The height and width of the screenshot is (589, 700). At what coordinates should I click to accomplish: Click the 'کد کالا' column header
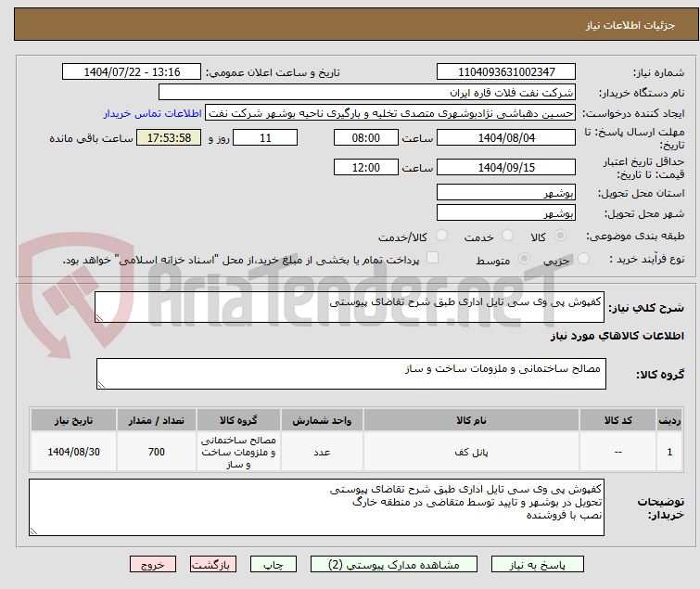(x=617, y=420)
